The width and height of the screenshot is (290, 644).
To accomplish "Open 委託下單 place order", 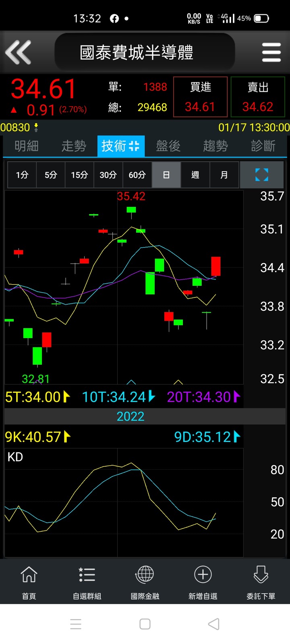I will [x=261, y=582].
